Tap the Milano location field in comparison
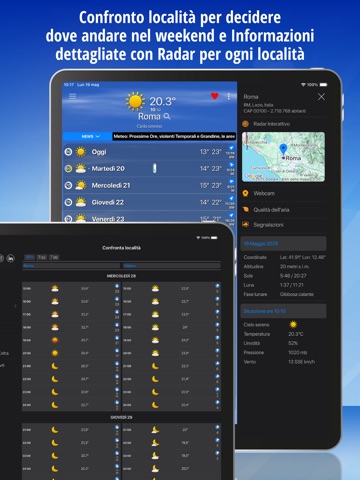 [172, 266]
